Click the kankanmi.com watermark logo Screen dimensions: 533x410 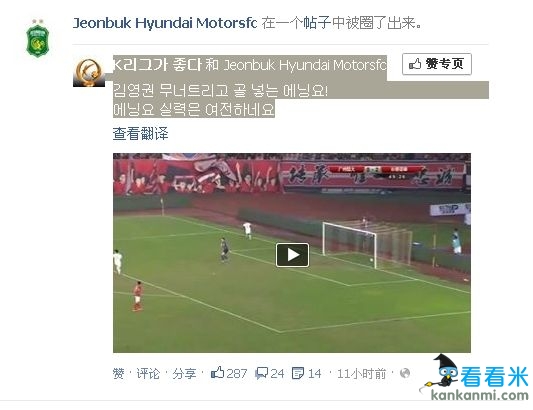(x=476, y=378)
